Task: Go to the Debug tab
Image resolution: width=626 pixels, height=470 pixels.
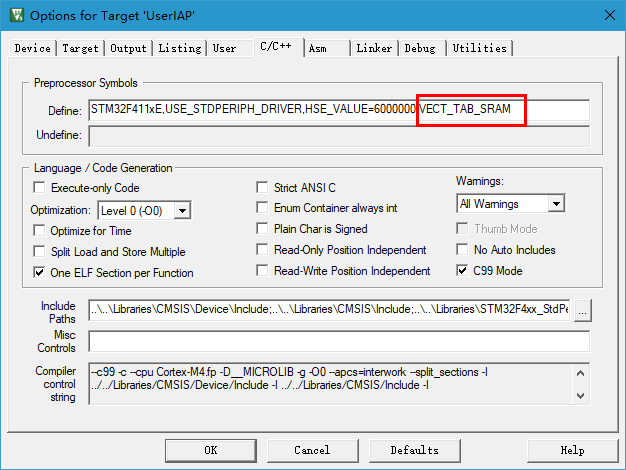Action: [x=420, y=48]
